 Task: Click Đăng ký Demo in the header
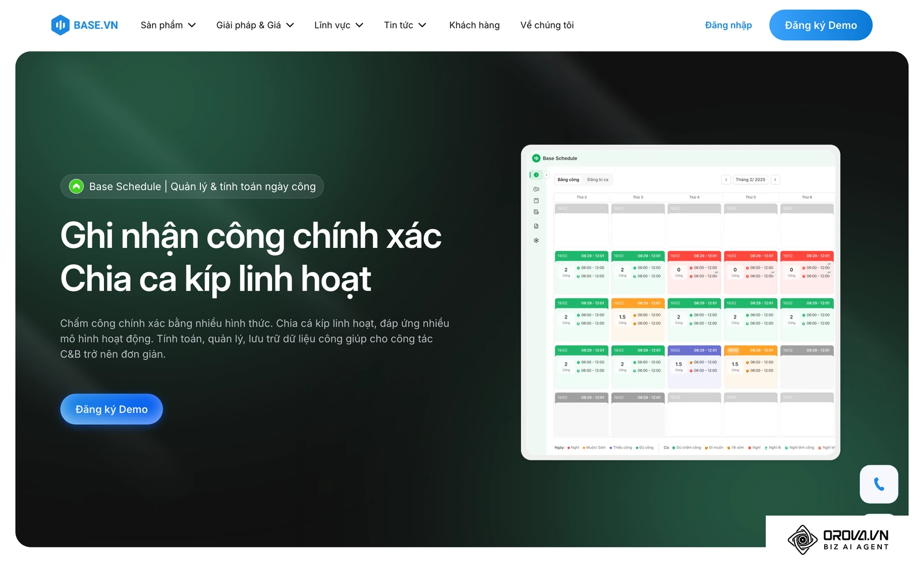821,25
